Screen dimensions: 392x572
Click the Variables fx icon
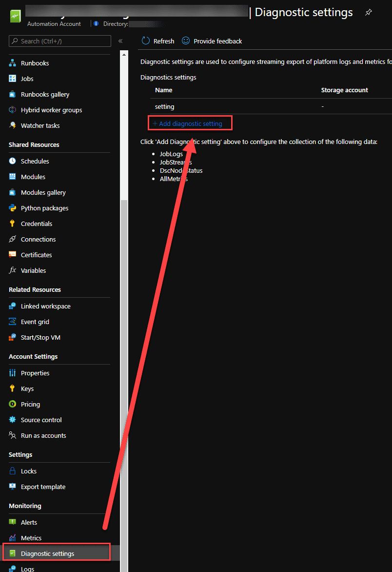12,270
